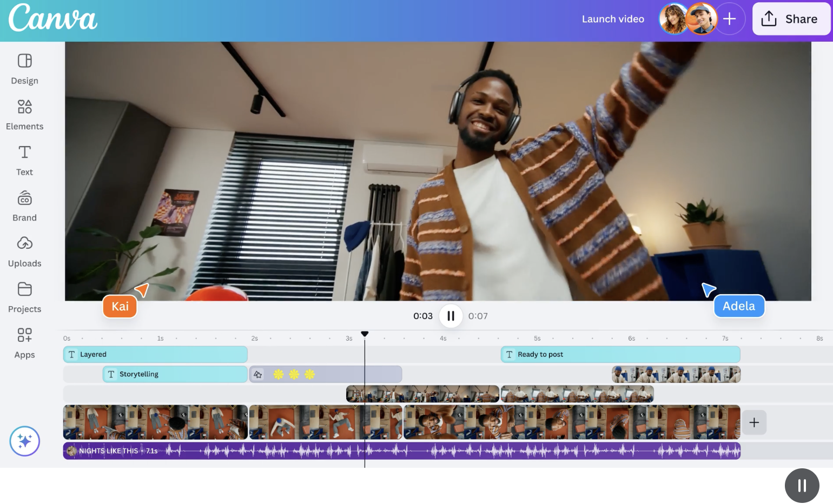
Task: Add a collaborator with the plus button
Action: [x=730, y=19]
